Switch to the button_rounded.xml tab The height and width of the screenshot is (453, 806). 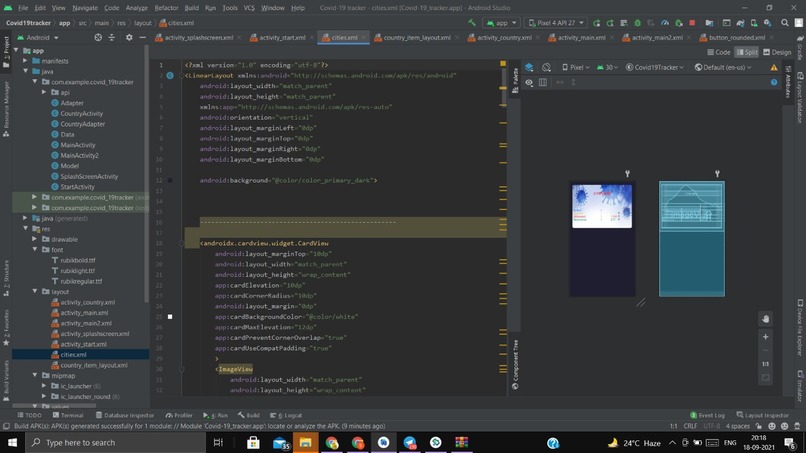(x=736, y=38)
